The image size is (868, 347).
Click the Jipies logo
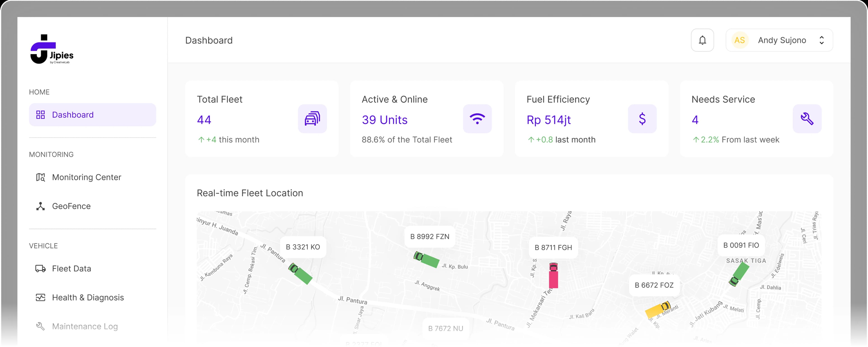52,49
